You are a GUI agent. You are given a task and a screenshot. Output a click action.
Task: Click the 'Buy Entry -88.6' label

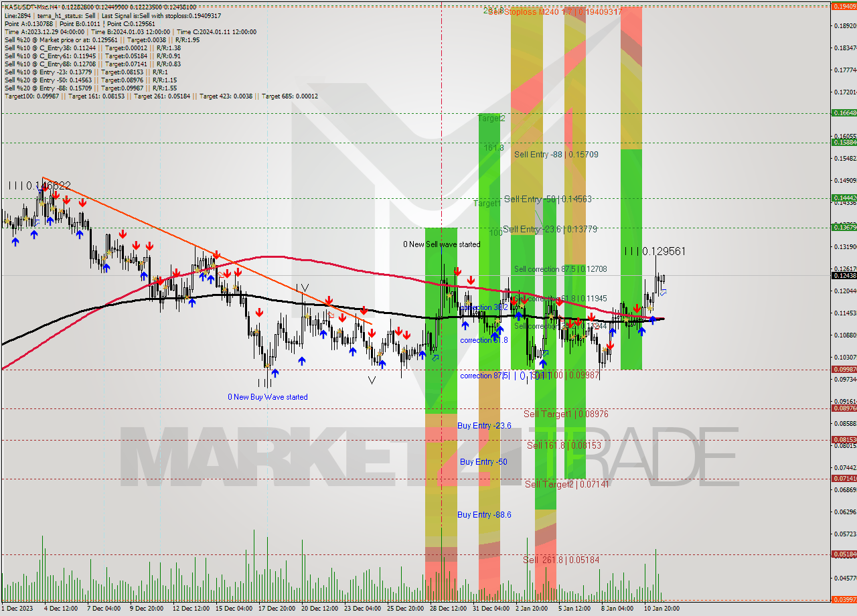pos(484,515)
